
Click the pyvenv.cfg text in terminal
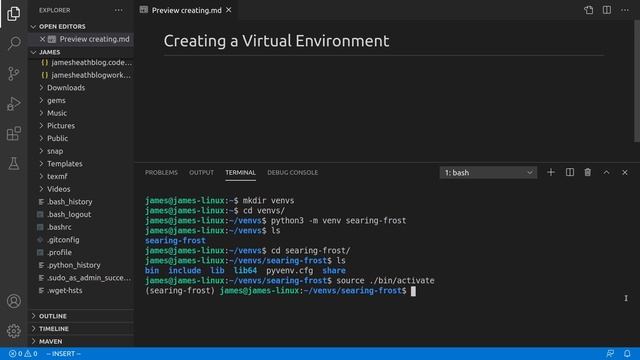289,271
